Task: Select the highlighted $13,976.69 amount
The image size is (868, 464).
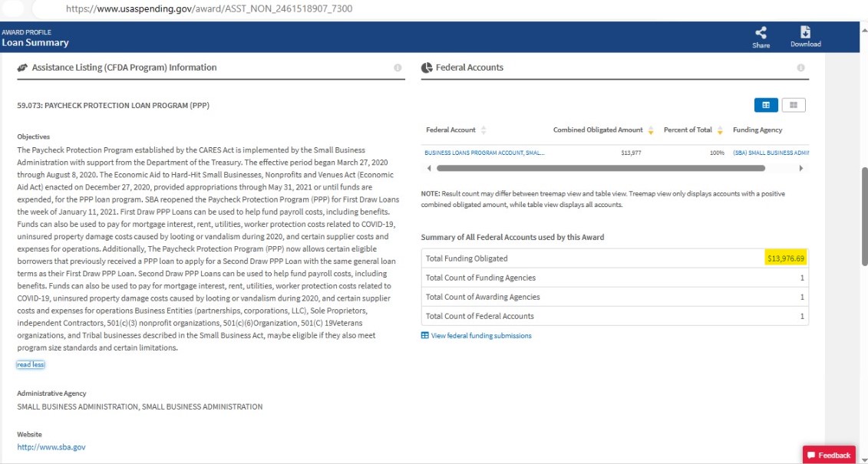Action: (x=786, y=258)
